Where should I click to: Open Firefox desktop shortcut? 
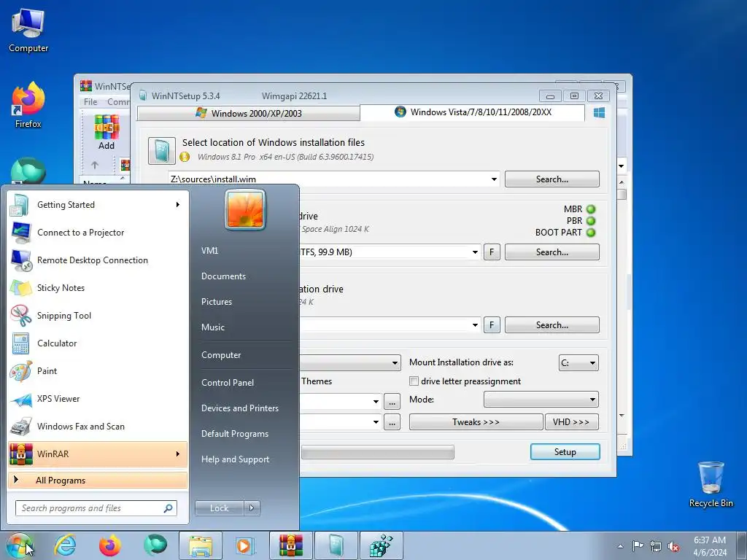(x=28, y=106)
